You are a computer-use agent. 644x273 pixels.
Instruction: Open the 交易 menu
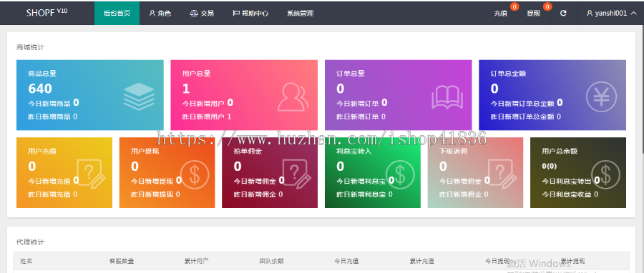tap(202, 13)
